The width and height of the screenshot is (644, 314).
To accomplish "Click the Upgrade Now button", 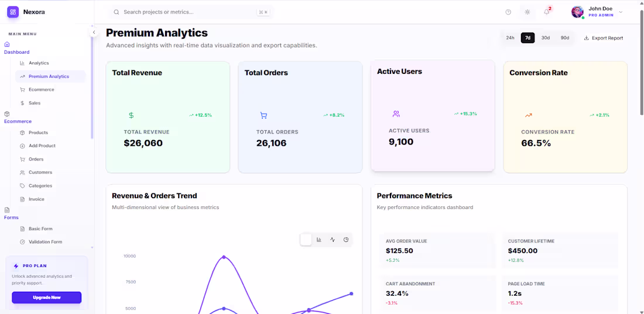I will coord(46,298).
